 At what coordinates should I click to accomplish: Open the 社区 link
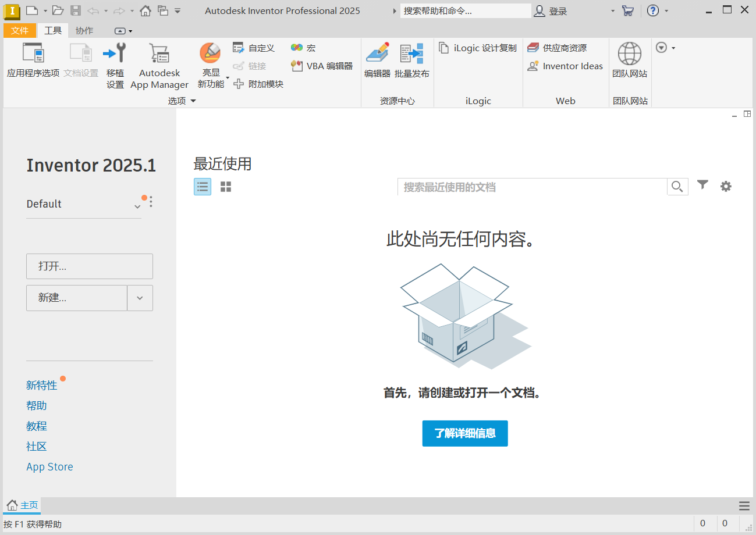(37, 446)
